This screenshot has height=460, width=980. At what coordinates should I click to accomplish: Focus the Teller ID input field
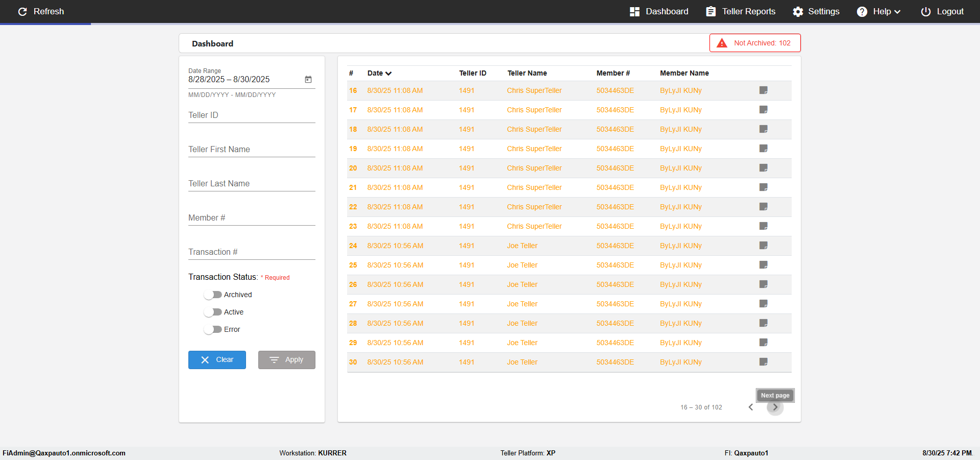252,115
